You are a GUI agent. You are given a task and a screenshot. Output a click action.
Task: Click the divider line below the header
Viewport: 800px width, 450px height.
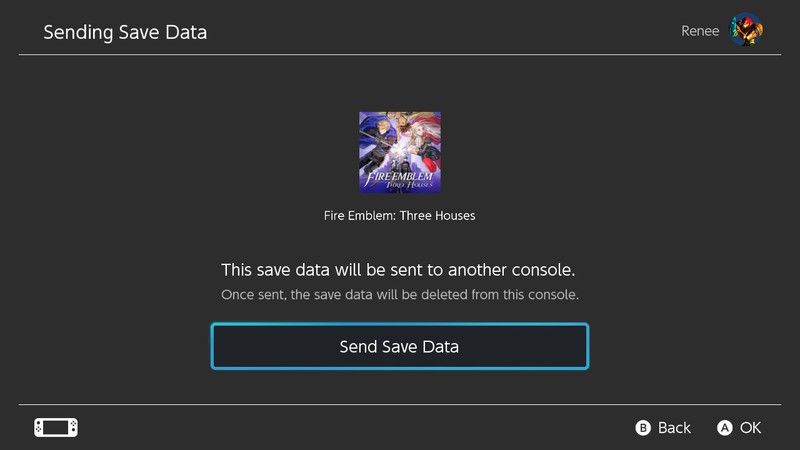400,55
